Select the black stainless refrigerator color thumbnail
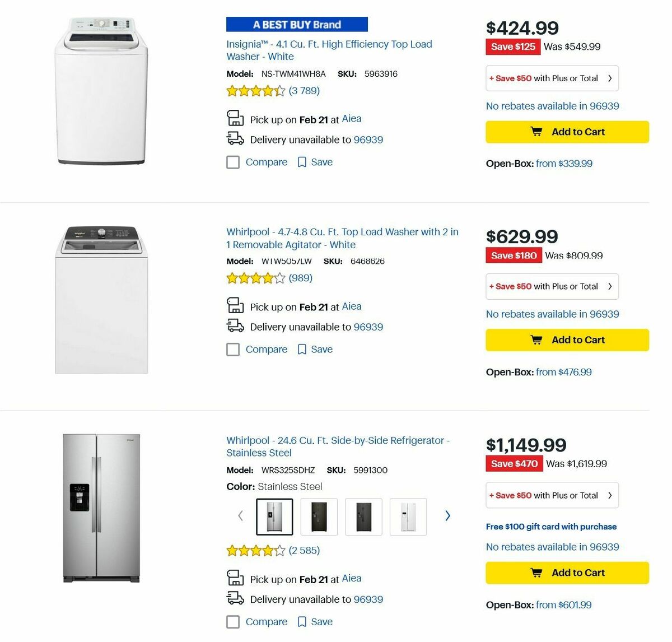The height and width of the screenshot is (642, 672). [x=319, y=517]
